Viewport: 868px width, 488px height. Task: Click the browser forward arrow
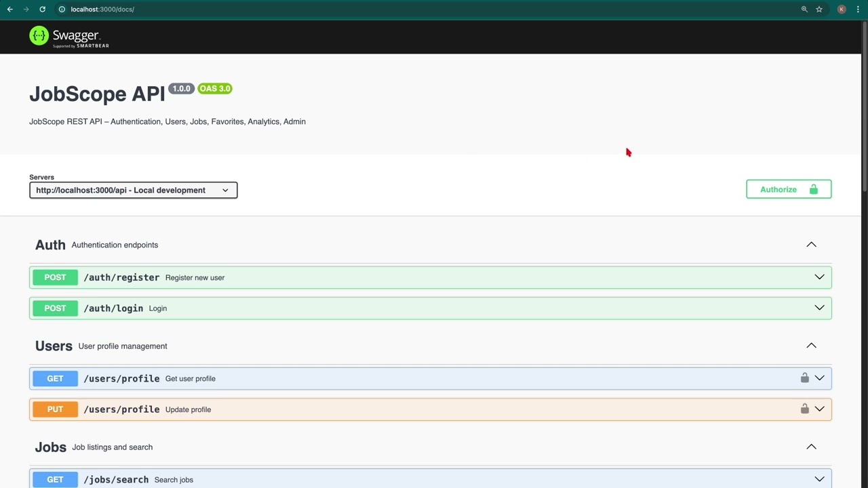tap(26, 9)
